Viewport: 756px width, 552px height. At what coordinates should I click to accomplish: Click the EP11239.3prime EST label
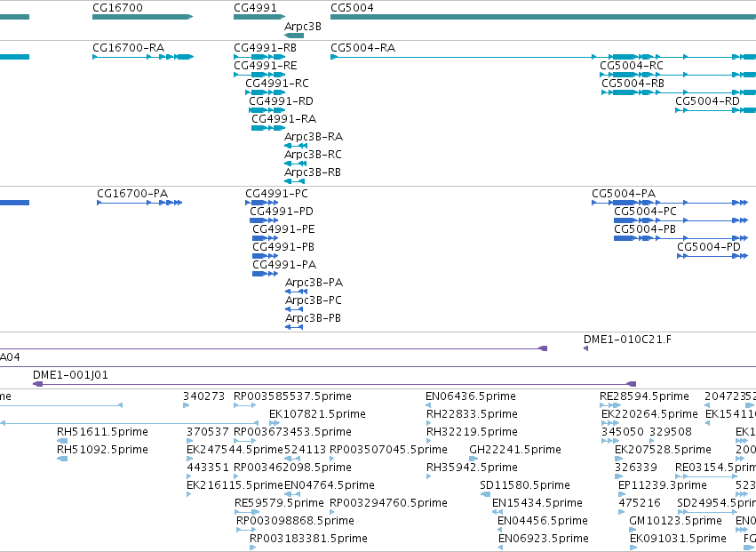click(663, 486)
